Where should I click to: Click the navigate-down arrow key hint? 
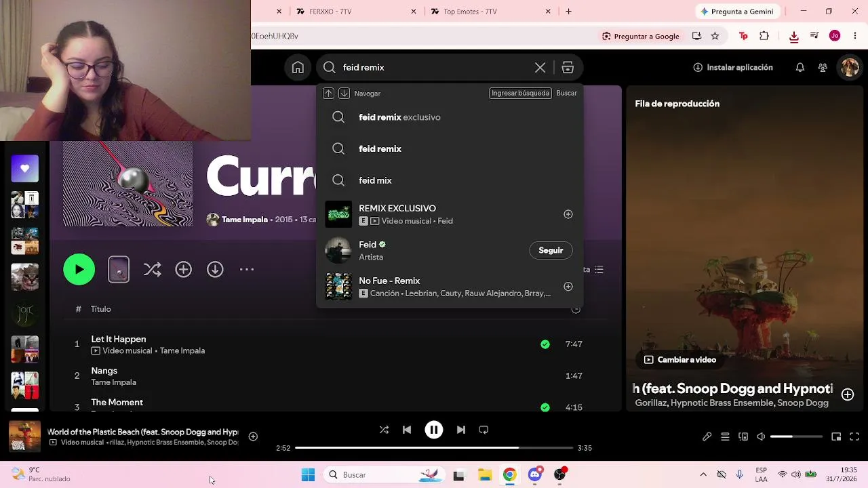[x=344, y=93]
